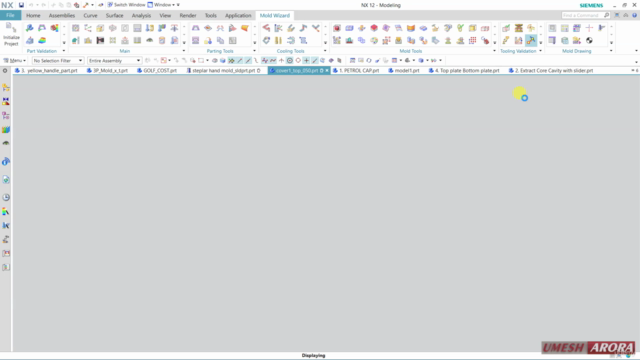Open the Part Navigator in the resource bar

[6, 116]
